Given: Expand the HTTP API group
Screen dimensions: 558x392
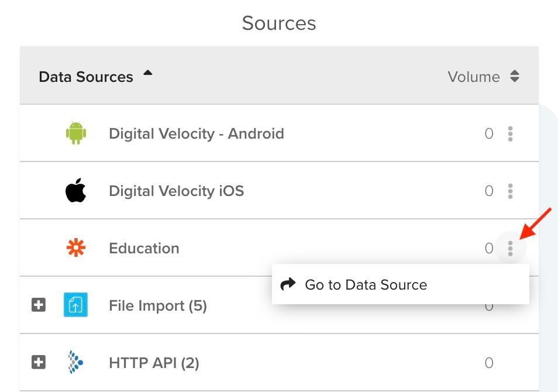Looking at the screenshot, I should 39,363.
